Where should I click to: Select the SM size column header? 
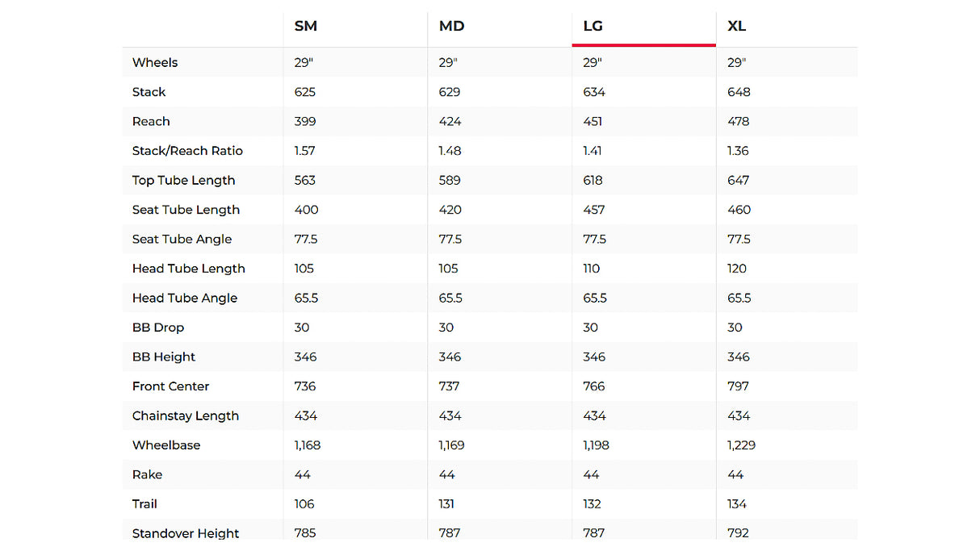coord(306,26)
